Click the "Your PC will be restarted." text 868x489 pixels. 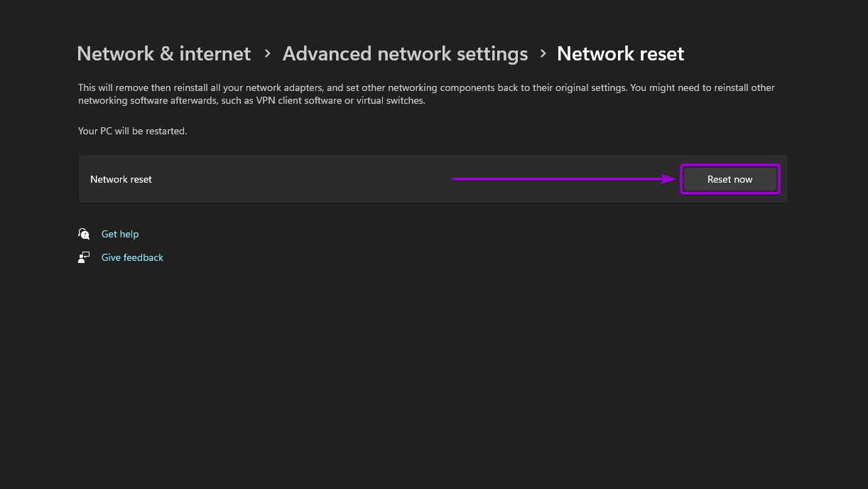tap(132, 131)
